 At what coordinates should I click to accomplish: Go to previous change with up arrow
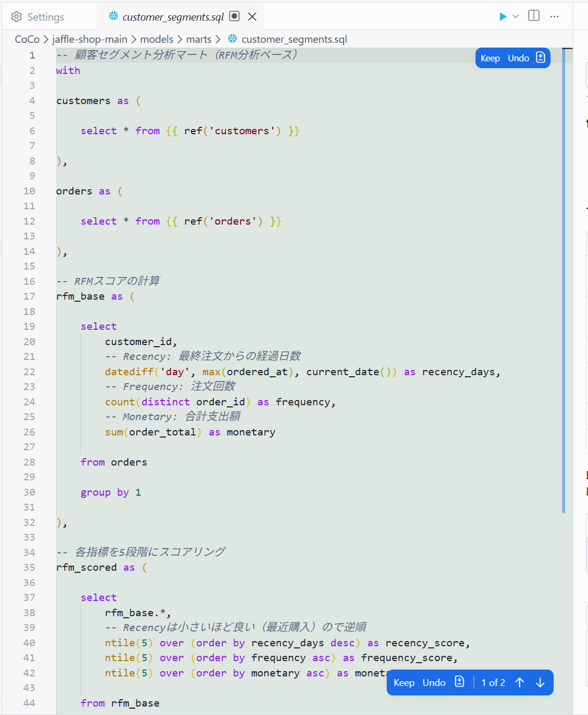(x=520, y=683)
